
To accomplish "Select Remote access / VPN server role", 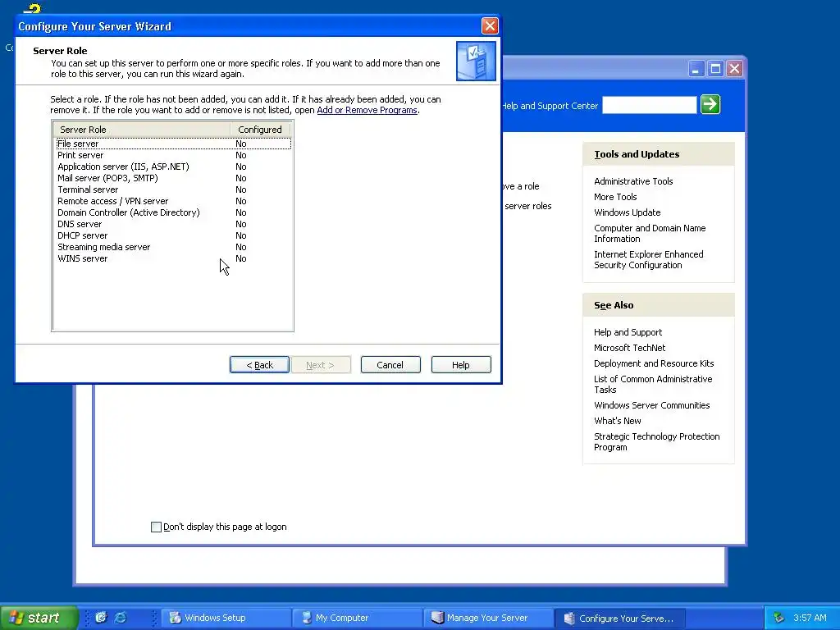I will click(174, 201).
